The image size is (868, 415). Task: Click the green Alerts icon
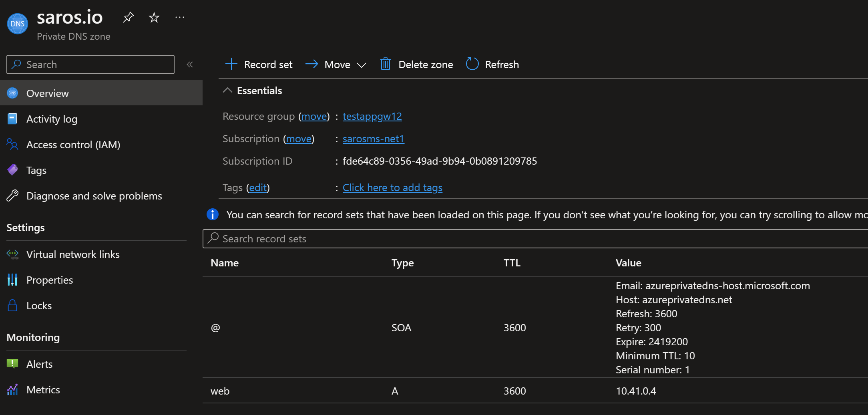coord(12,364)
